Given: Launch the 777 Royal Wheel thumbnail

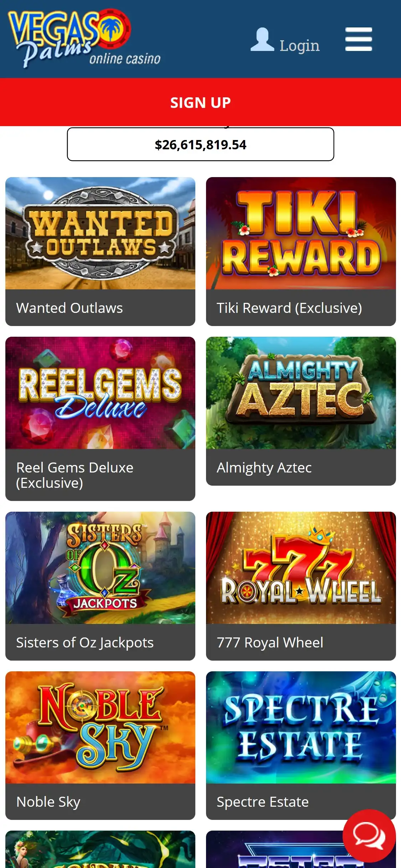Looking at the screenshot, I should coord(301,568).
